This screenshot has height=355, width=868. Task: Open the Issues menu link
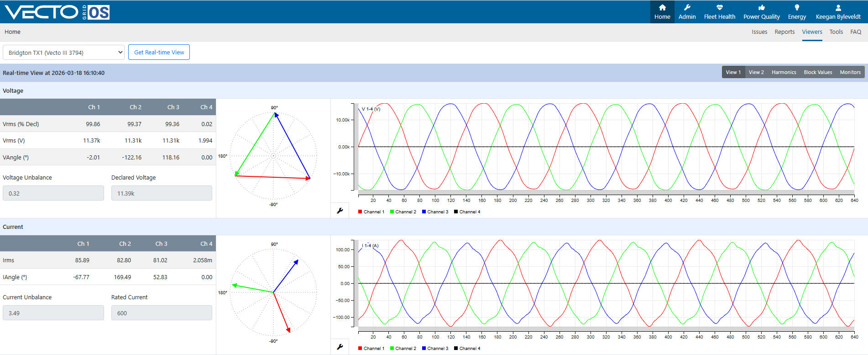759,32
